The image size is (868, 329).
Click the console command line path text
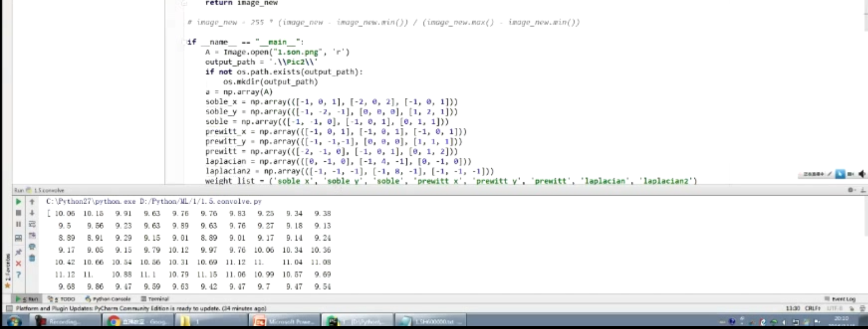coord(154,202)
